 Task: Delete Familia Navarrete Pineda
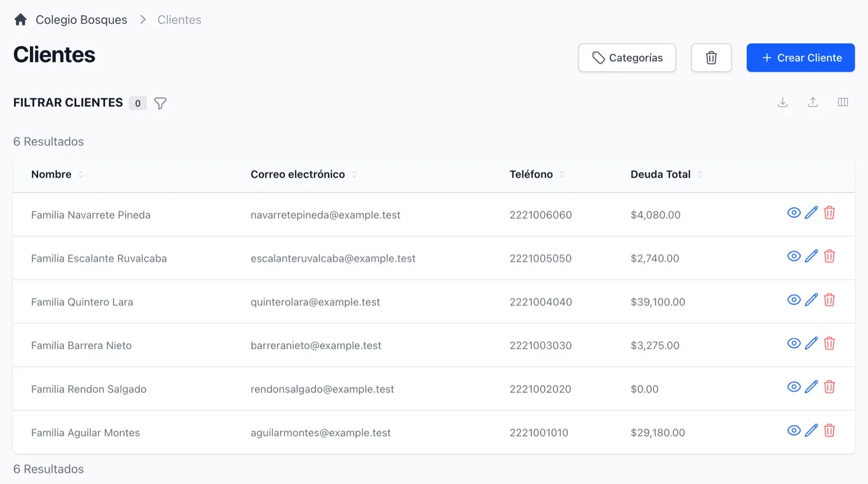pos(830,213)
